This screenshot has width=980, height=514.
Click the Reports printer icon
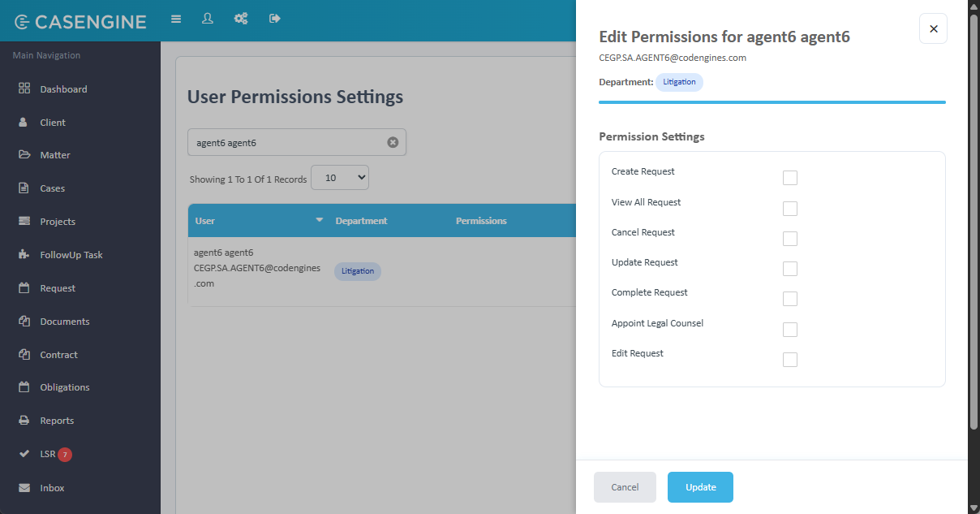24,420
